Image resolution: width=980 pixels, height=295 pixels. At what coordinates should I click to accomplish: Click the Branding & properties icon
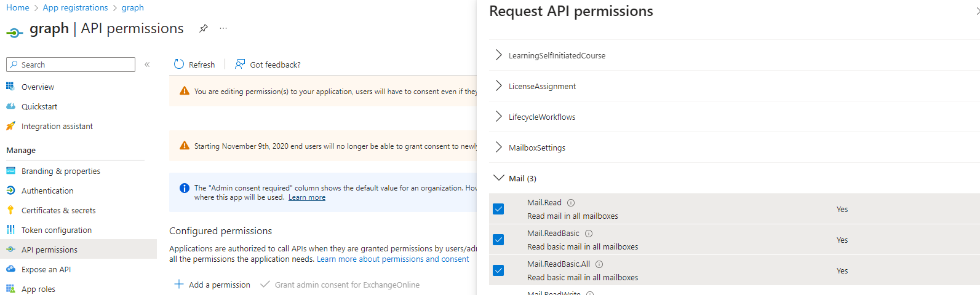(x=10, y=171)
